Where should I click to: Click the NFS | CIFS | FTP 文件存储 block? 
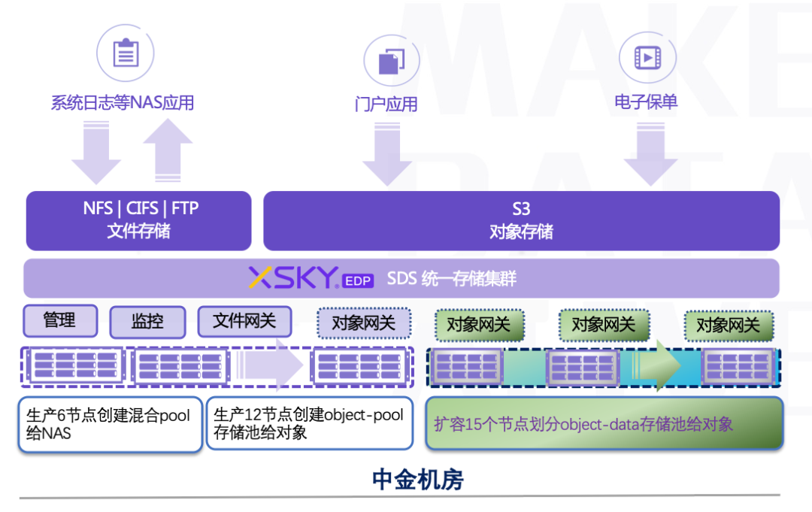[x=139, y=220]
